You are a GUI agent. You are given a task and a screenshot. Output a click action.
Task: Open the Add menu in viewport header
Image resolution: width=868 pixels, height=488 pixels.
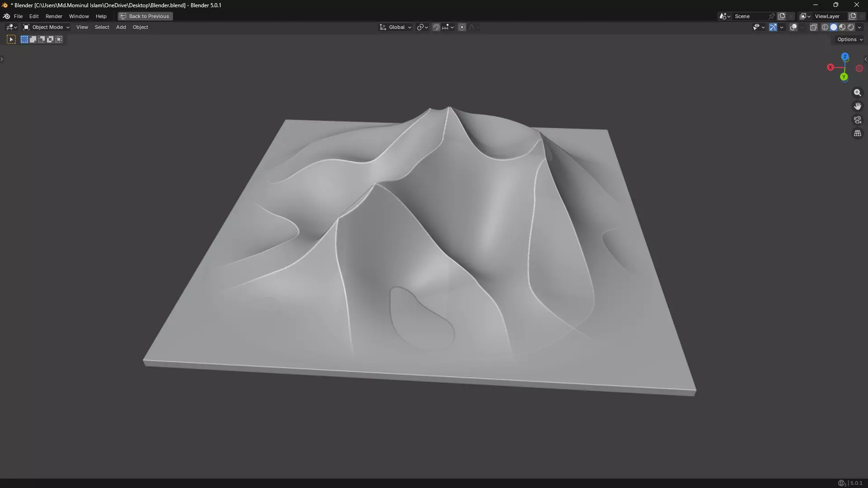click(x=121, y=27)
